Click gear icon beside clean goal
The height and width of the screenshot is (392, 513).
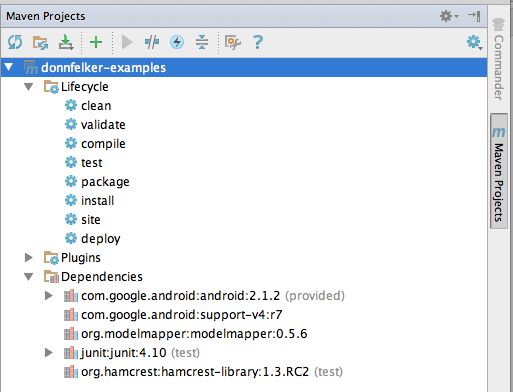[71, 105]
